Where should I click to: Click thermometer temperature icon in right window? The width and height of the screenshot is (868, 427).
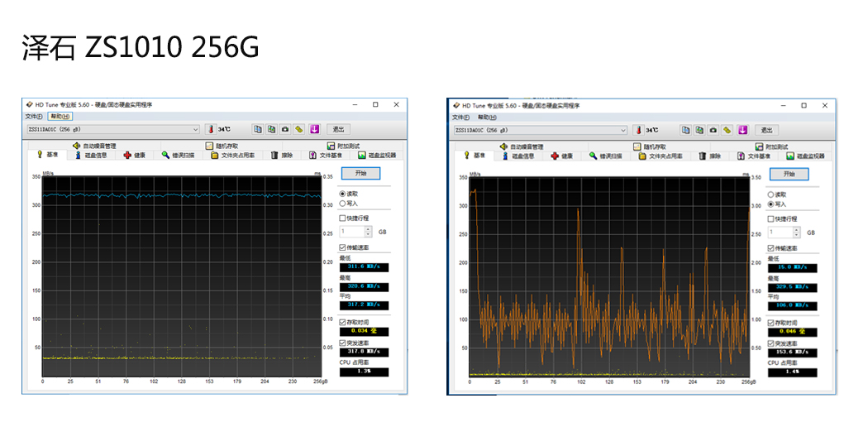tap(638, 130)
